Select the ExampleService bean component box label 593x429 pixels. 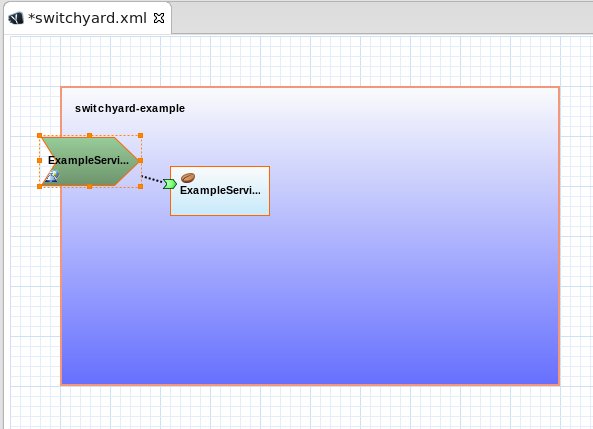(x=220, y=190)
